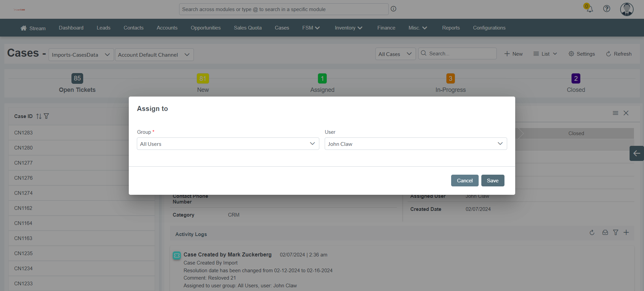644x291 pixels.
Task: Expand the User dropdown showing John Claw
Action: coord(416,144)
